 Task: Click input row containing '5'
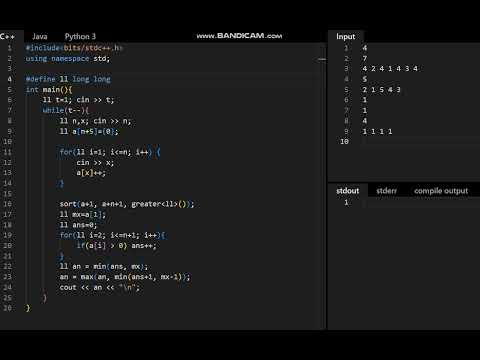pyautogui.click(x=365, y=79)
